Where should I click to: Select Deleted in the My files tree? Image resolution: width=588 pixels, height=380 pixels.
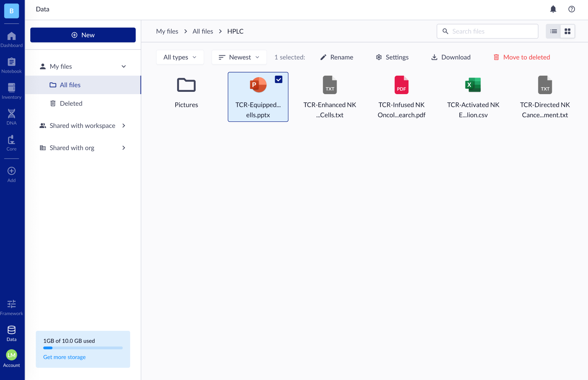[71, 103]
